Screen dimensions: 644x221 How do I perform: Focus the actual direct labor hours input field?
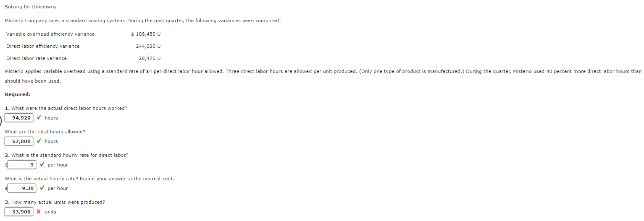(x=19, y=118)
